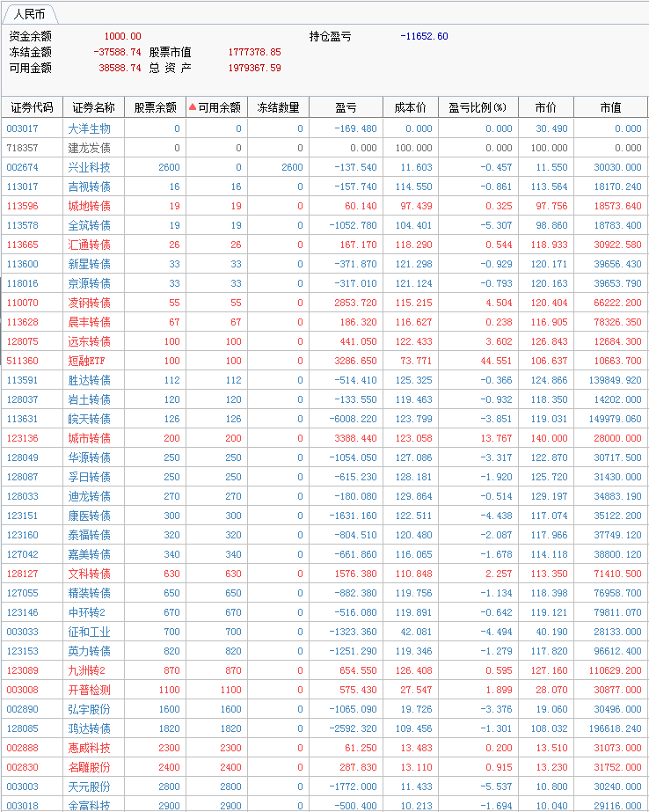Select the 岩土转债 name cell
Viewport: 649px width, 812px height.
coord(90,399)
